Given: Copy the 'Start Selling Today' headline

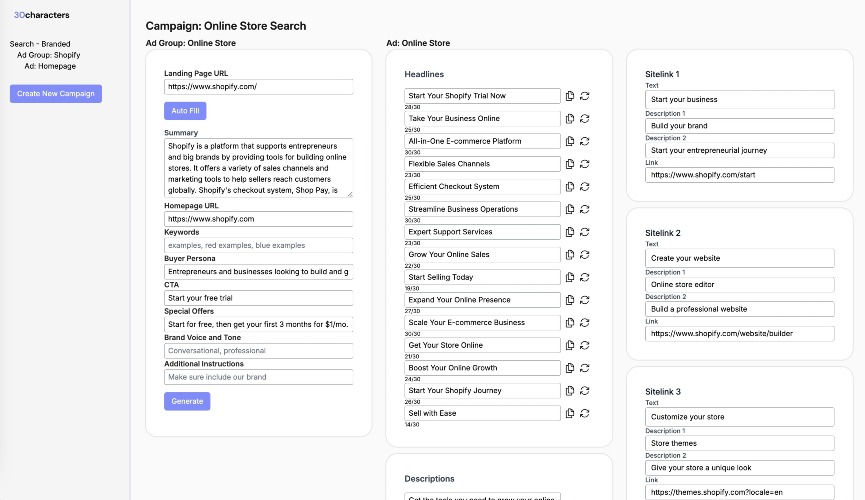Looking at the screenshot, I should (x=570, y=277).
